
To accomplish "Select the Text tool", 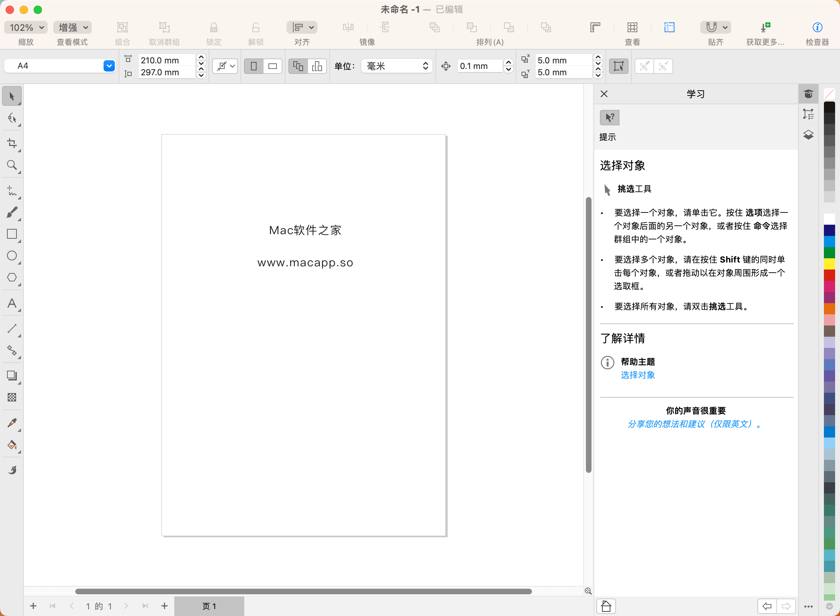I will pos(12,303).
